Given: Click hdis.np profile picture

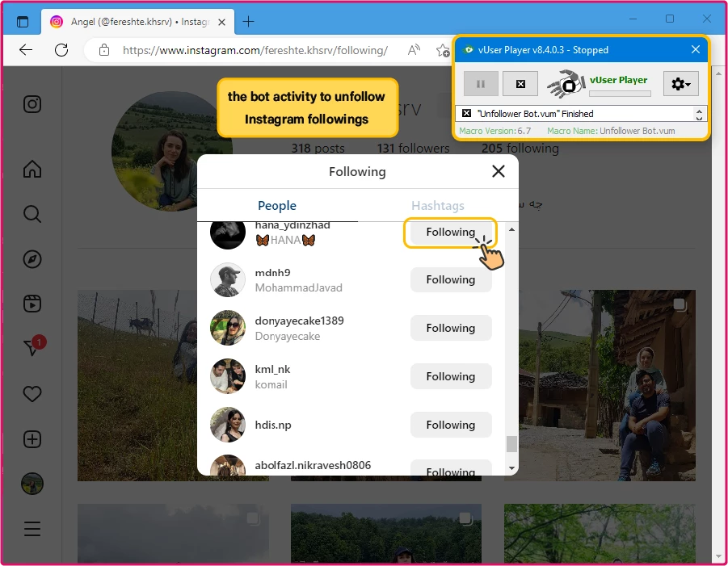Looking at the screenshot, I should point(228,425).
